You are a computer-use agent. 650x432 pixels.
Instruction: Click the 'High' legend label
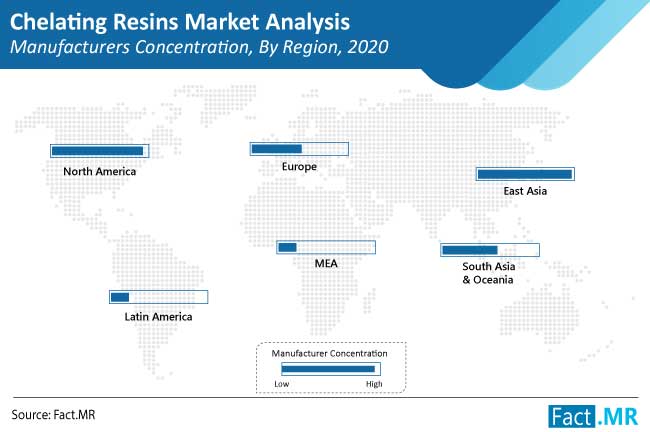(374, 384)
